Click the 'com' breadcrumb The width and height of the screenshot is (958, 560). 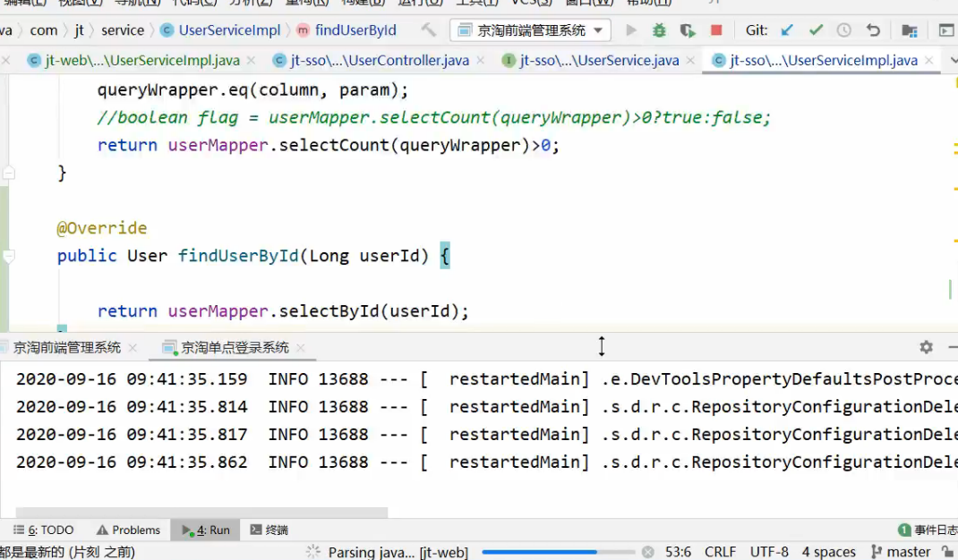click(x=43, y=30)
